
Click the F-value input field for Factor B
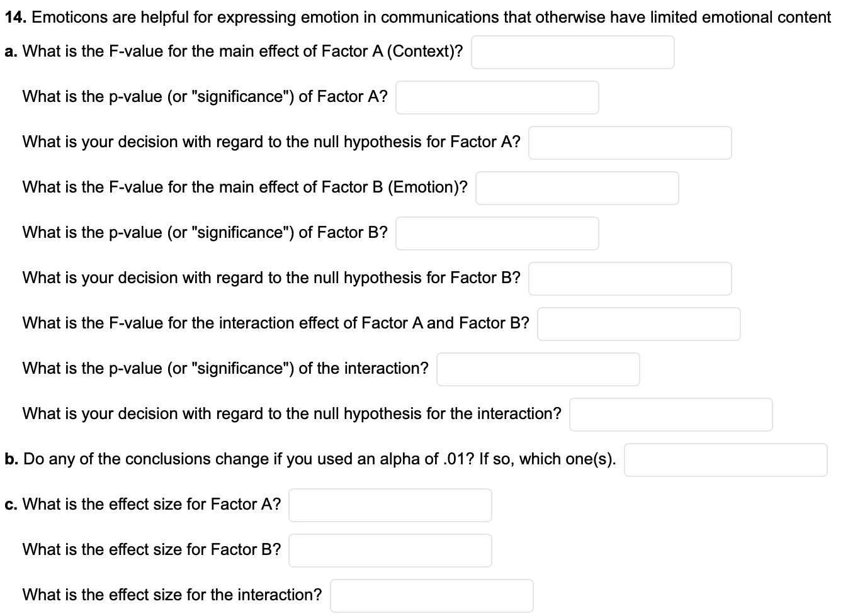tap(577, 188)
